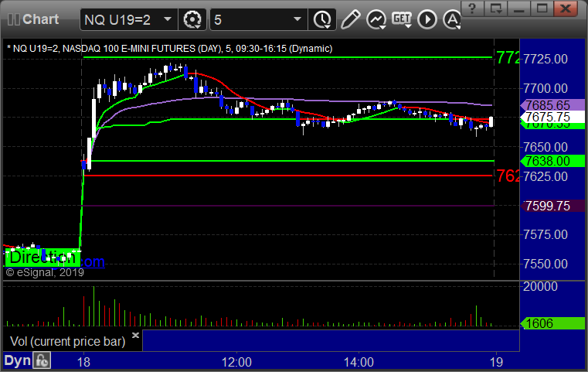Select the 7599.75 dark purple price marker

[552, 206]
